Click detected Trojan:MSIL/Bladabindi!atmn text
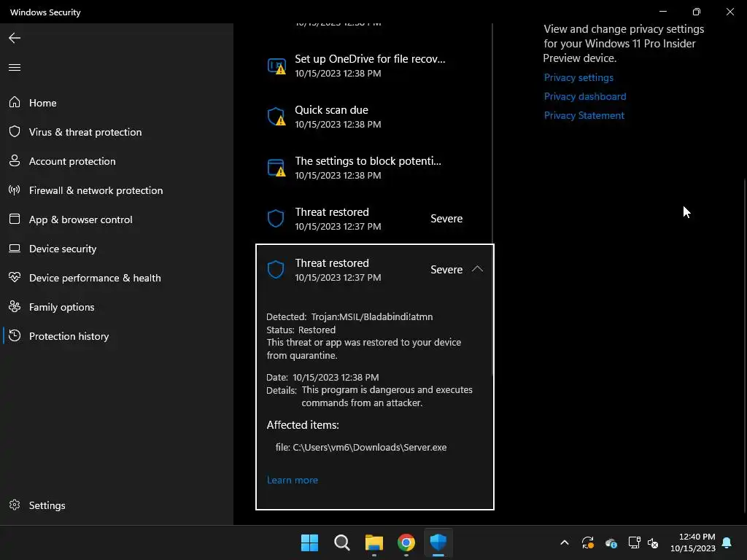The height and width of the screenshot is (560, 747). coord(371,316)
